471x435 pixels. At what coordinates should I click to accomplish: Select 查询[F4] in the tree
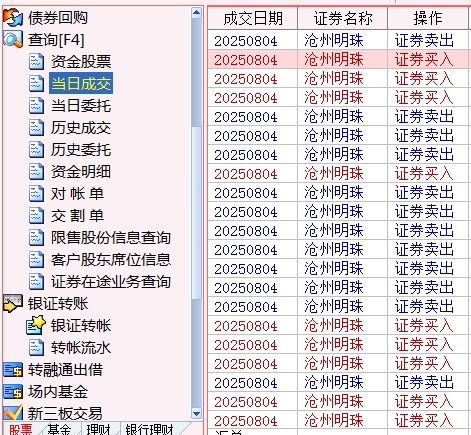[x=56, y=40]
